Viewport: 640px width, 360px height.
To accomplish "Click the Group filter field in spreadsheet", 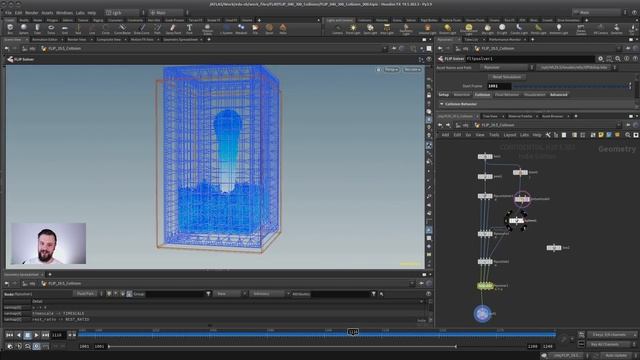I will pos(175,294).
